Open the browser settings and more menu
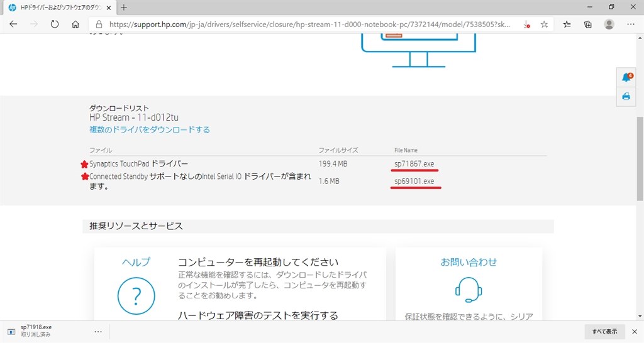 coord(631,24)
